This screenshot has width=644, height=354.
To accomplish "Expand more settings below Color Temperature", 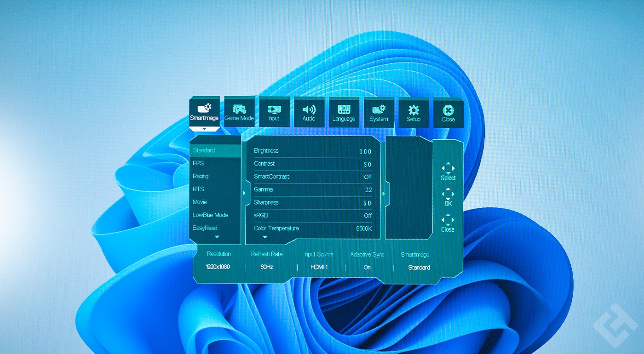I will (265, 237).
